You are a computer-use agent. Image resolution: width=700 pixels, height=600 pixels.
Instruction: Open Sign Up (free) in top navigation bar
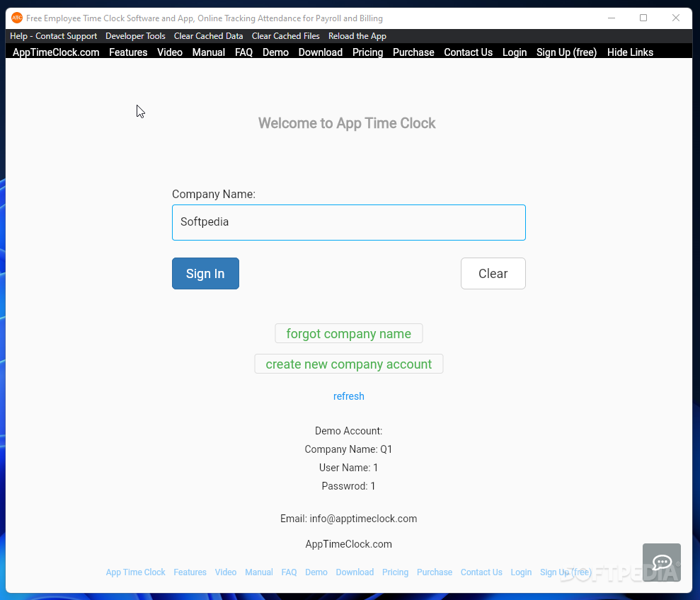click(566, 52)
